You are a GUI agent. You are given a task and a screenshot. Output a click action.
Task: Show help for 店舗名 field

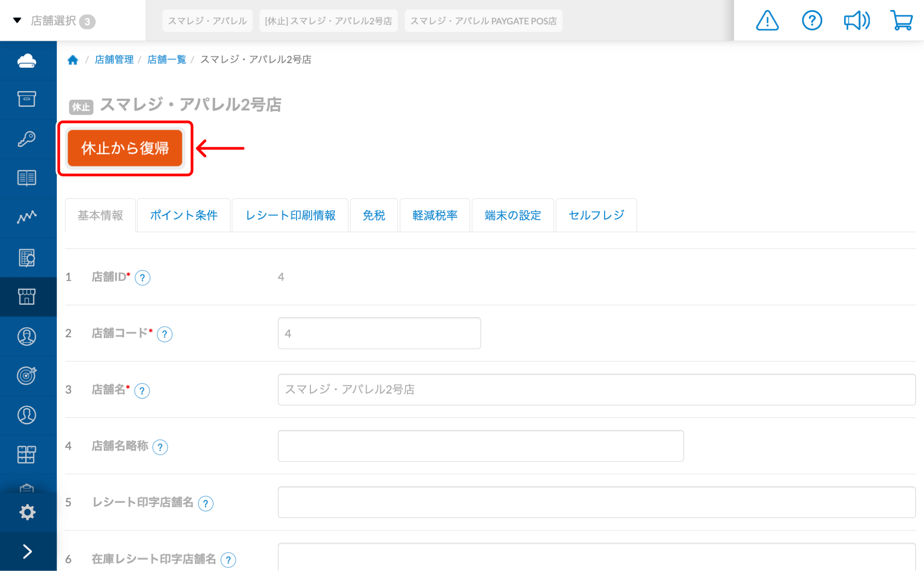click(142, 391)
